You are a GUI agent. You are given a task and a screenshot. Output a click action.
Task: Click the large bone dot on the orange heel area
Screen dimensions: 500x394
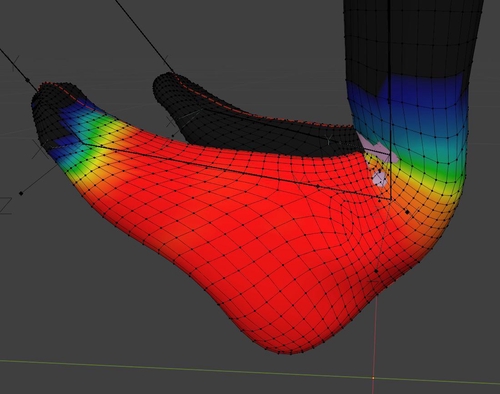tap(407, 212)
